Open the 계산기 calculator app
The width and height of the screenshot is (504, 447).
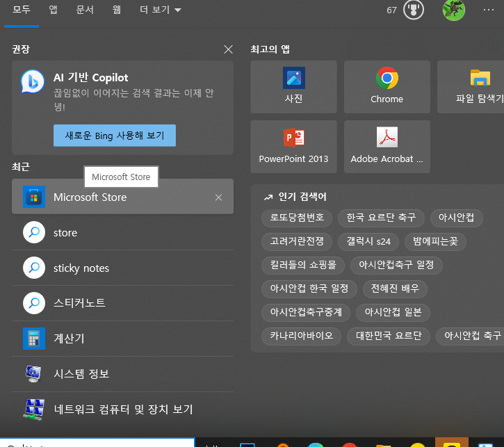122,339
